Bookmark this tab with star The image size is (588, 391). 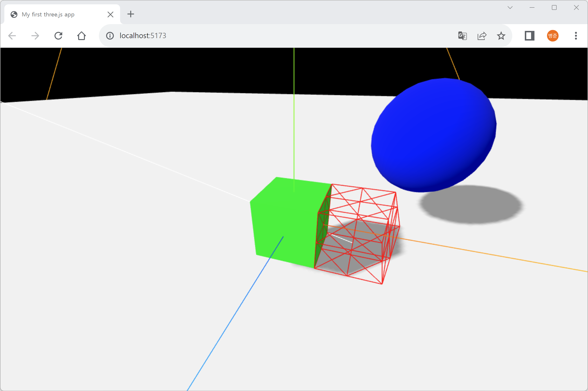(501, 36)
